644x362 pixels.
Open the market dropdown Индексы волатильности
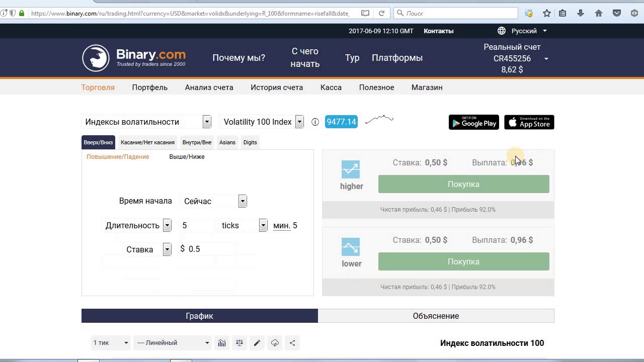click(x=146, y=122)
